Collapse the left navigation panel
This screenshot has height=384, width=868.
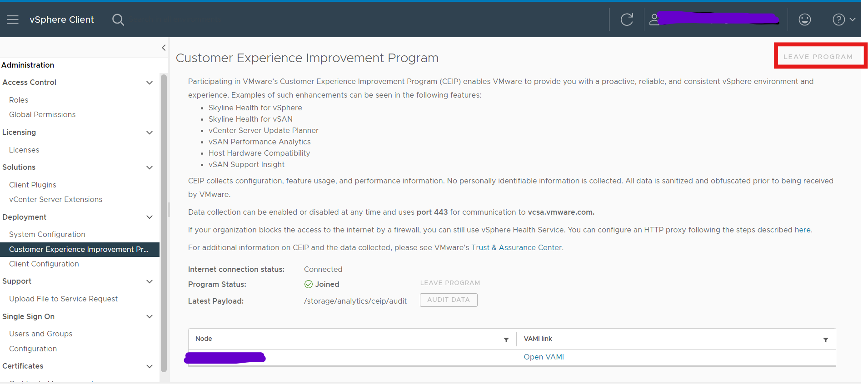[164, 48]
